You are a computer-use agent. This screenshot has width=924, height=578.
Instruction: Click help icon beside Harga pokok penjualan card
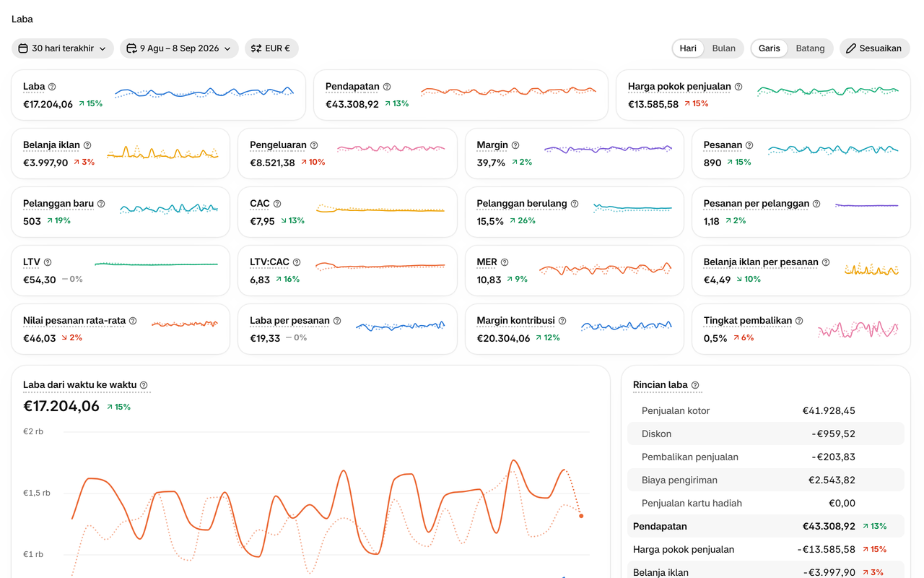click(738, 87)
